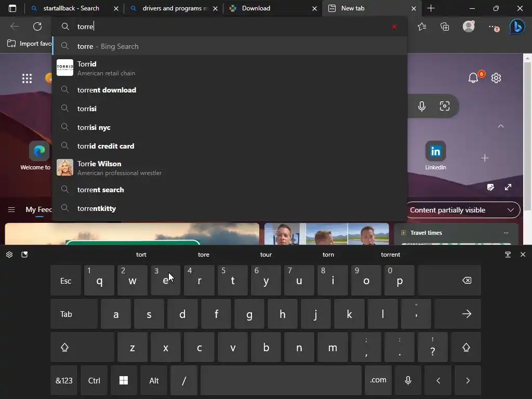Open Travel times card options ellipsis
532x399 pixels.
(506, 233)
